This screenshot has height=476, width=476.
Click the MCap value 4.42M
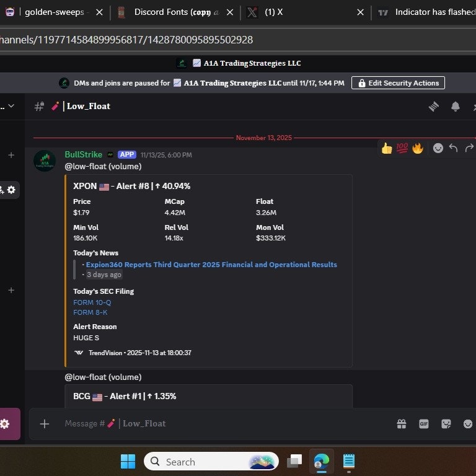175,213
